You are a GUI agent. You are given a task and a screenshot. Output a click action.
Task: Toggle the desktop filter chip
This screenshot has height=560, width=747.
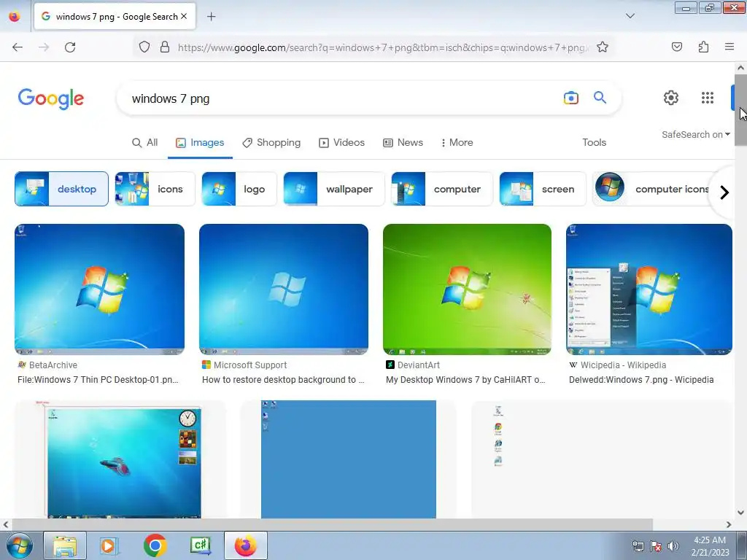(x=61, y=189)
